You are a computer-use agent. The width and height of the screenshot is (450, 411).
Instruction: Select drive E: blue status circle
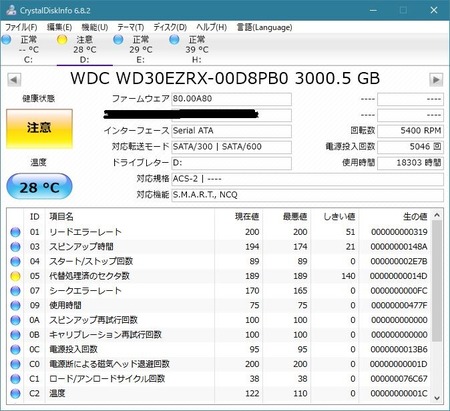pos(118,40)
